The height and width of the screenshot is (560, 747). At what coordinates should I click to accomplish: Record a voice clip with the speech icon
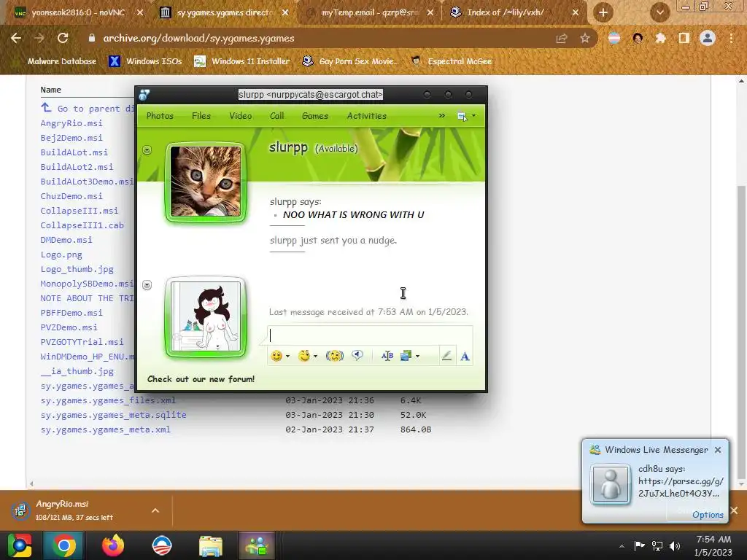[357, 355]
